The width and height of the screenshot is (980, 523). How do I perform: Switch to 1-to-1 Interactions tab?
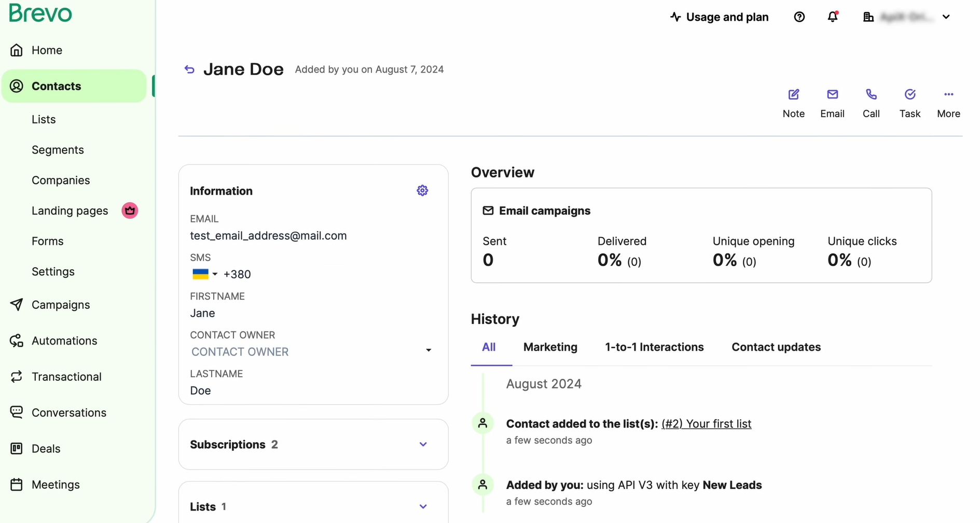tap(654, 347)
